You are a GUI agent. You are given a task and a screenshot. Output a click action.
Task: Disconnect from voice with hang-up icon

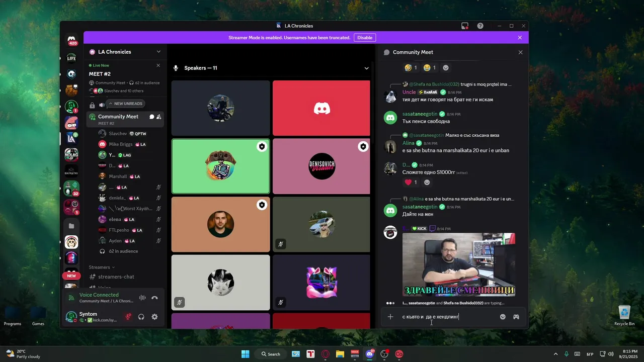(154, 298)
